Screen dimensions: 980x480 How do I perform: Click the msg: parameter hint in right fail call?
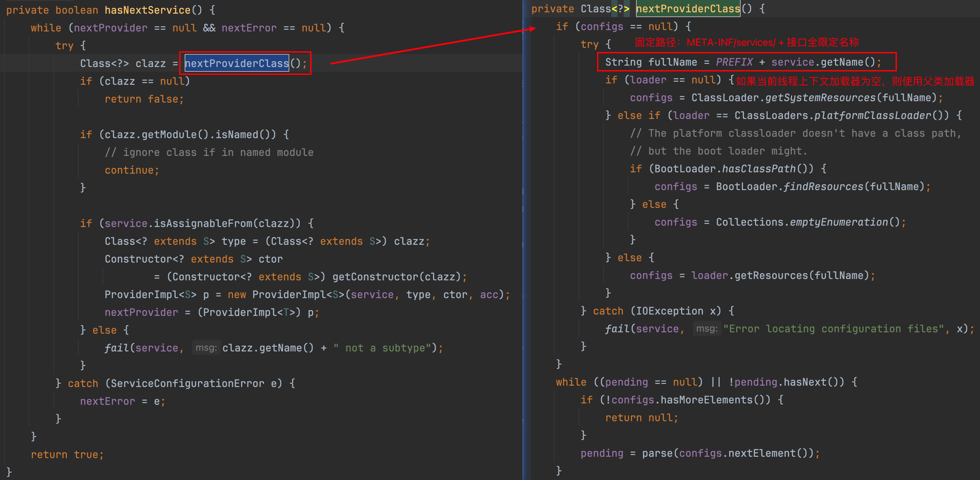tap(706, 328)
